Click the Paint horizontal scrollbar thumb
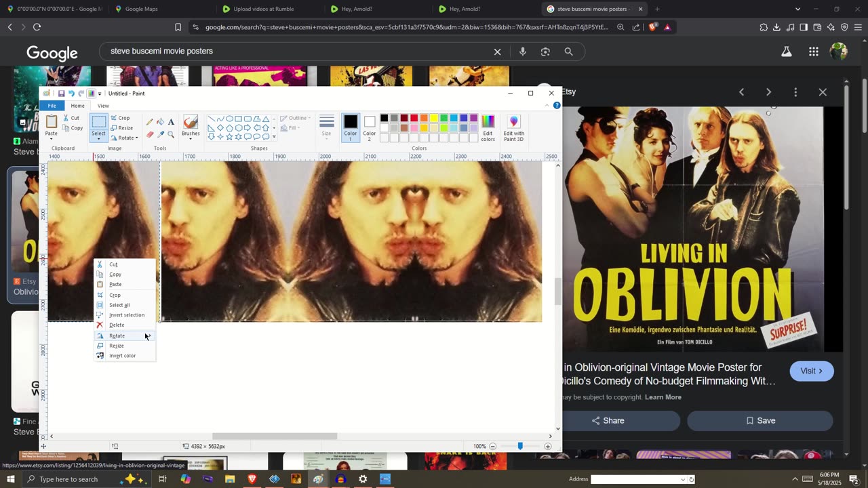Viewport: 868px width, 488px height. tap(275, 436)
